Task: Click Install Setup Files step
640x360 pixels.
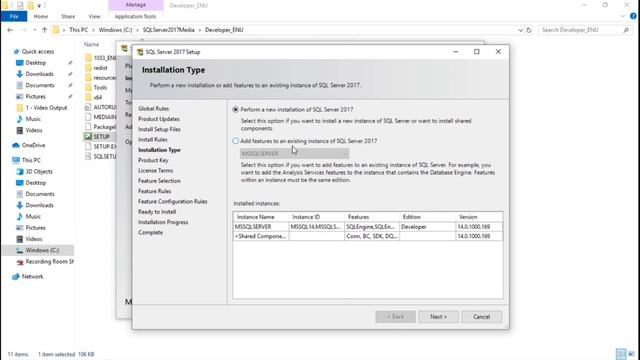Action: (x=159, y=129)
